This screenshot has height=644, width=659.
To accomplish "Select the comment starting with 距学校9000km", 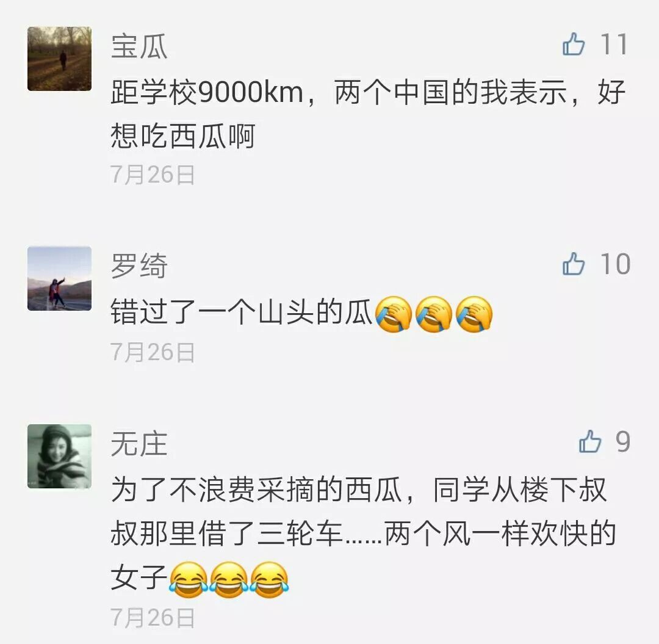I will pos(368,114).
